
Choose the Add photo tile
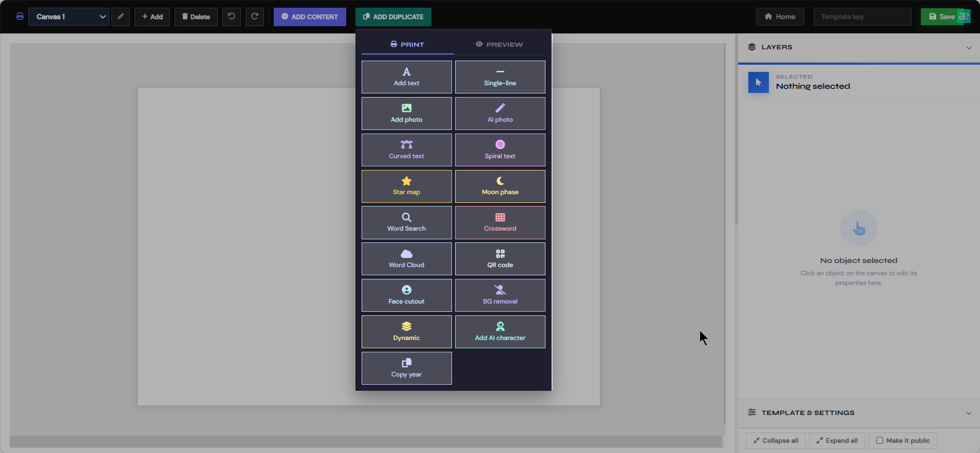(x=406, y=114)
